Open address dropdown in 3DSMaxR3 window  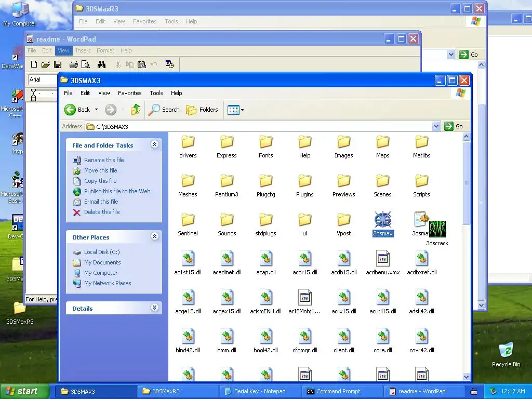coord(451,54)
